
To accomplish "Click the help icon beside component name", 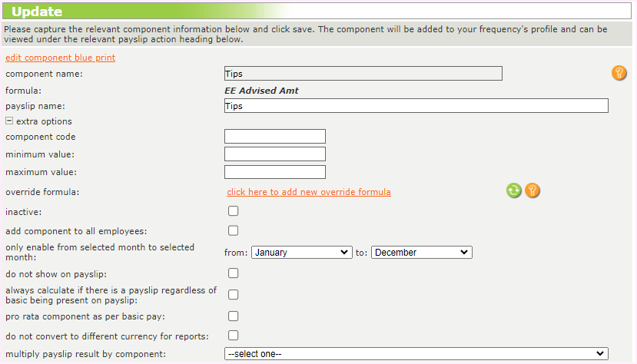I will point(619,73).
